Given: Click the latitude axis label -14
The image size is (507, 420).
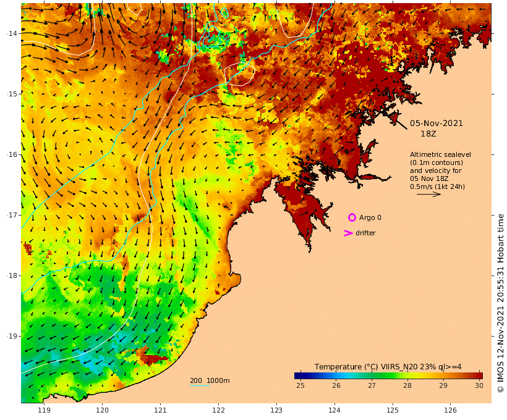Looking at the screenshot, I should click(12, 33).
